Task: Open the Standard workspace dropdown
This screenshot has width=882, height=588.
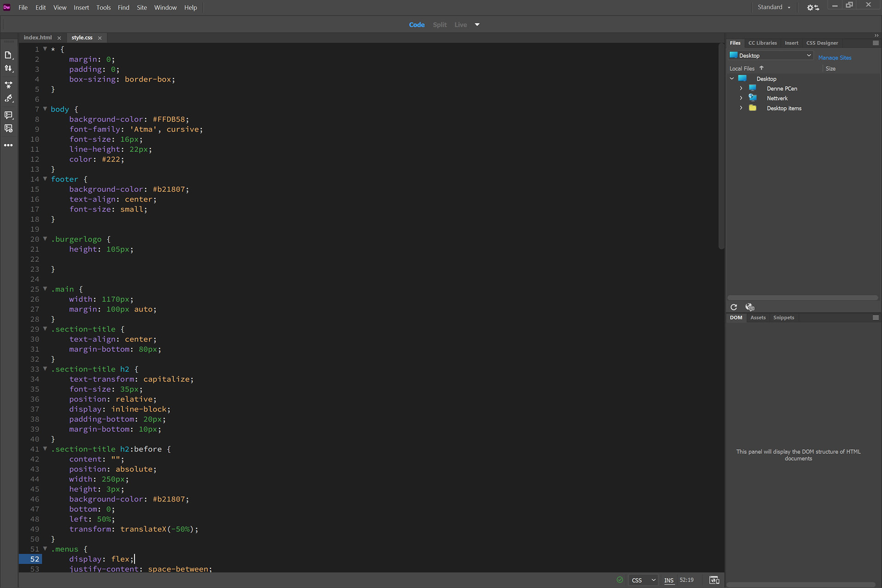Action: pos(774,7)
